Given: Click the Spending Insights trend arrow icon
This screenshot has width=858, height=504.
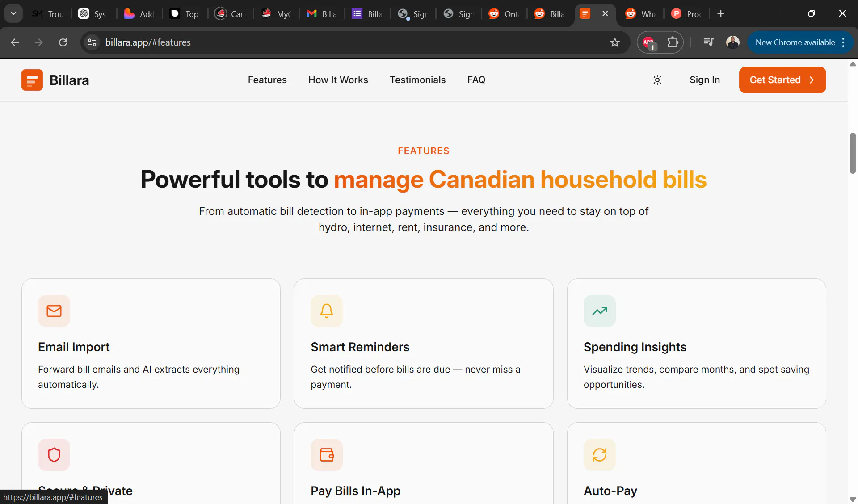Looking at the screenshot, I should [600, 311].
